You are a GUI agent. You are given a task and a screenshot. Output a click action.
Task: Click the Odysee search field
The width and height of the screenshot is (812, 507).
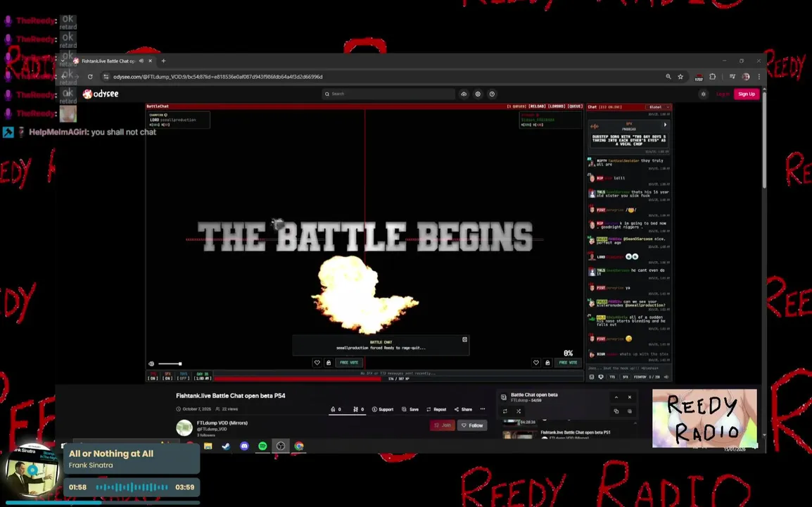coord(388,94)
